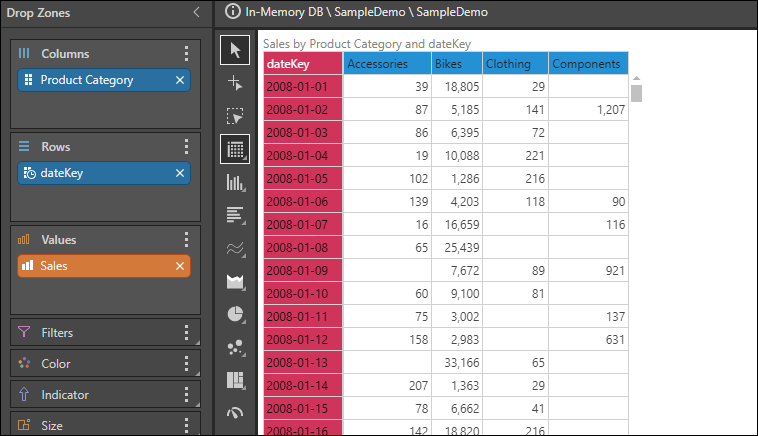Open the info icon beside In-Memory DB
The height and width of the screenshot is (436, 758).
coord(233,12)
